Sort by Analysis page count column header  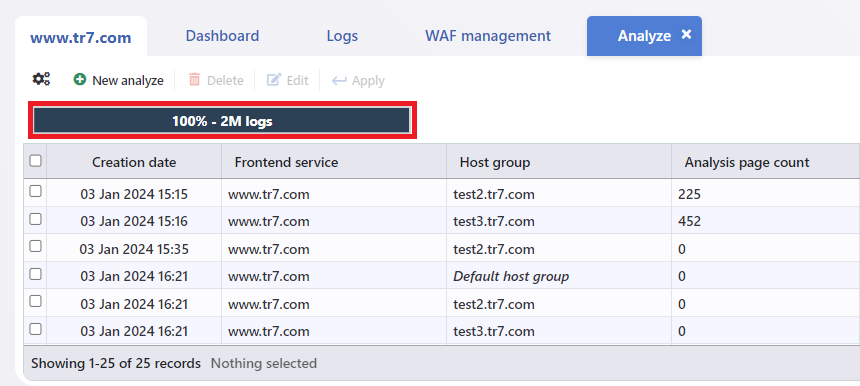[x=765, y=162]
